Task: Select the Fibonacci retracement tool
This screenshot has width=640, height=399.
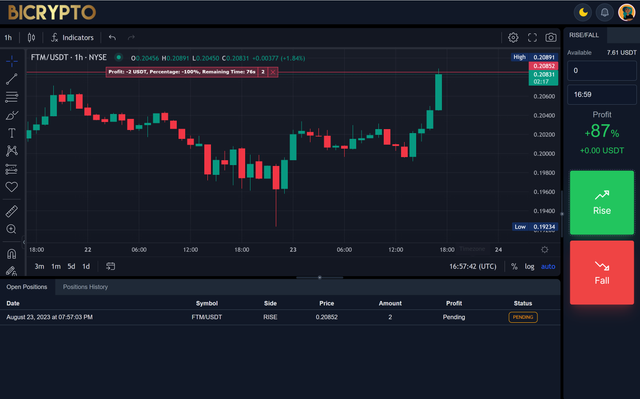Action: click(x=11, y=97)
